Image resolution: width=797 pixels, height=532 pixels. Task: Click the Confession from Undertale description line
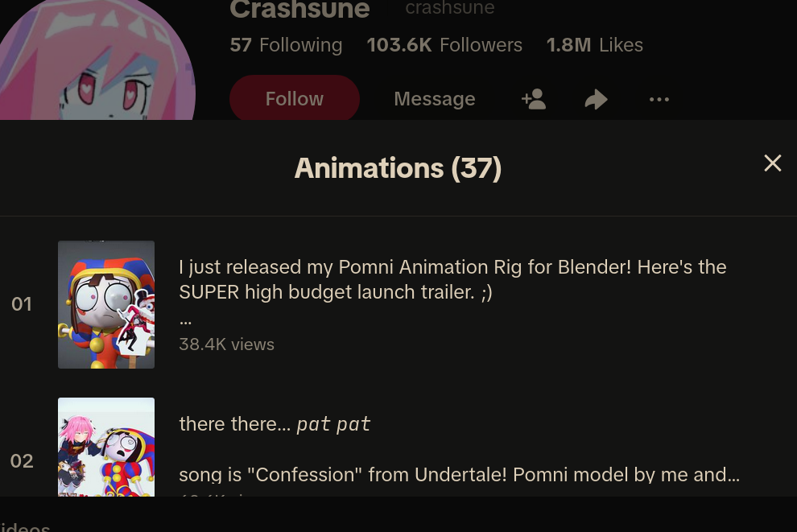point(459,475)
